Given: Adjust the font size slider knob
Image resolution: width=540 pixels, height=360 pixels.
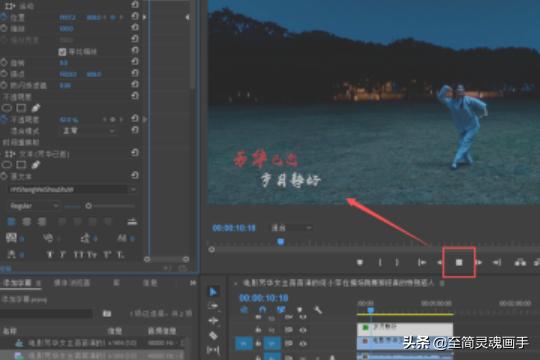Looking at the screenshot, I should pyautogui.click(x=89, y=206).
